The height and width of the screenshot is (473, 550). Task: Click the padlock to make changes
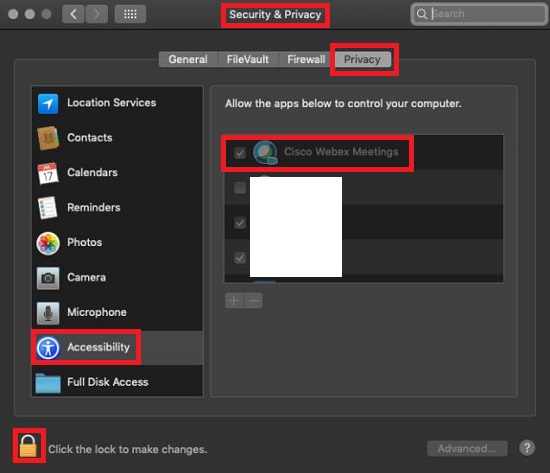coord(28,446)
